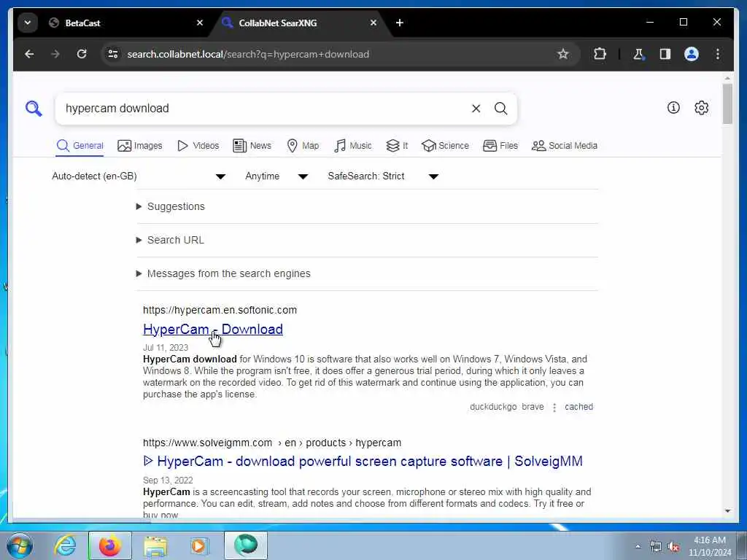Open the Windows Start menu
Viewport: 747px width, 560px height.
(x=20, y=545)
